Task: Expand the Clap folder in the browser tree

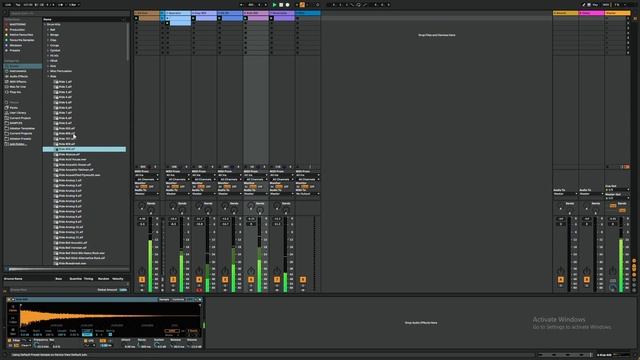Action: click(x=48, y=40)
